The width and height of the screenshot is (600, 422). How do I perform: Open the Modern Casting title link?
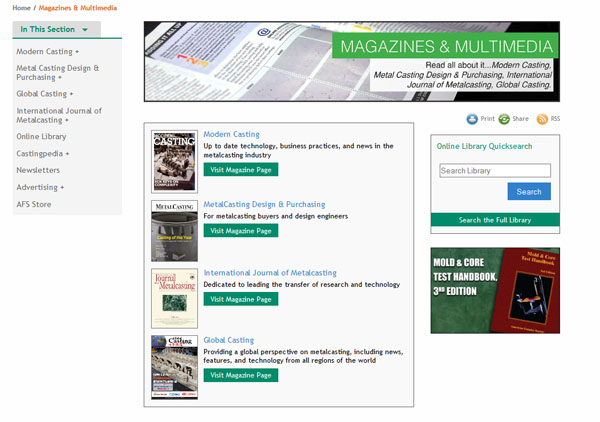[x=232, y=134]
